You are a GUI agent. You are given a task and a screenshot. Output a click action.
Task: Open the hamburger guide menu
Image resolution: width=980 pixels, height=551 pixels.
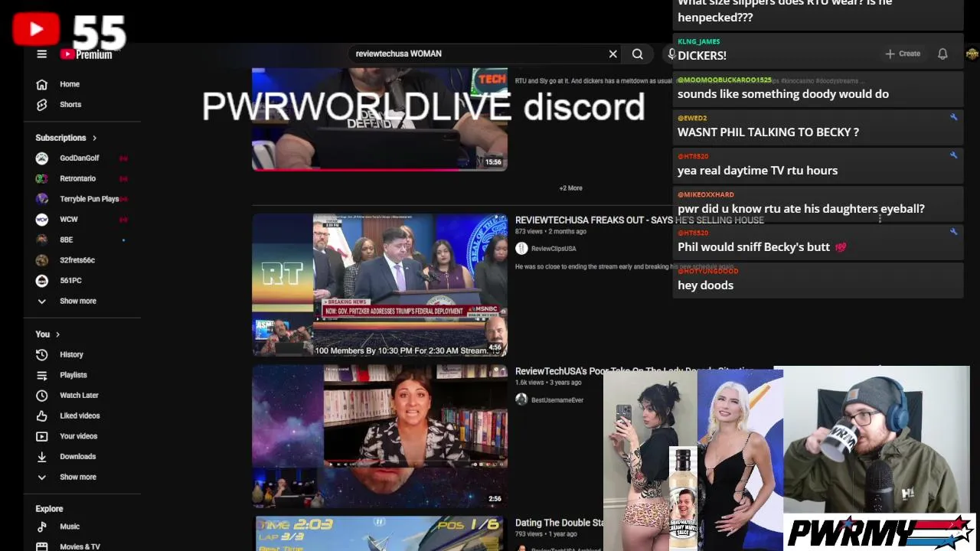tap(42, 54)
